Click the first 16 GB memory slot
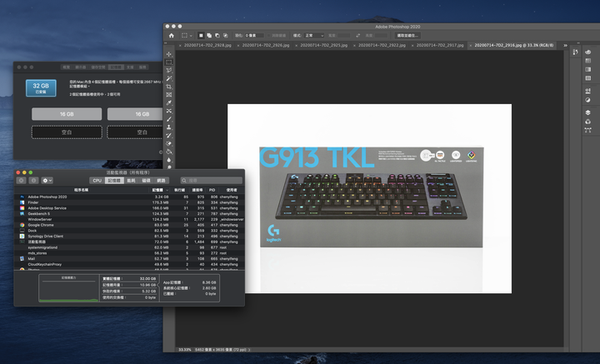This screenshot has width=600, height=364. click(67, 114)
